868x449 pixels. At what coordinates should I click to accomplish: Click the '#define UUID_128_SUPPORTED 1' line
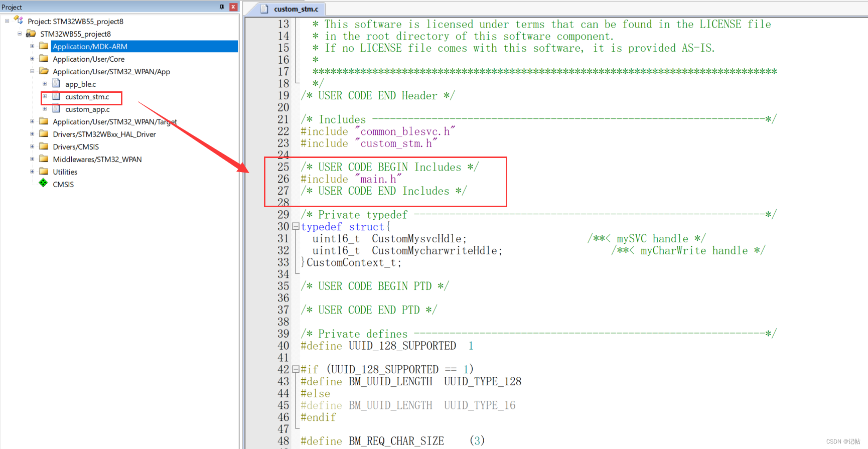click(387, 346)
